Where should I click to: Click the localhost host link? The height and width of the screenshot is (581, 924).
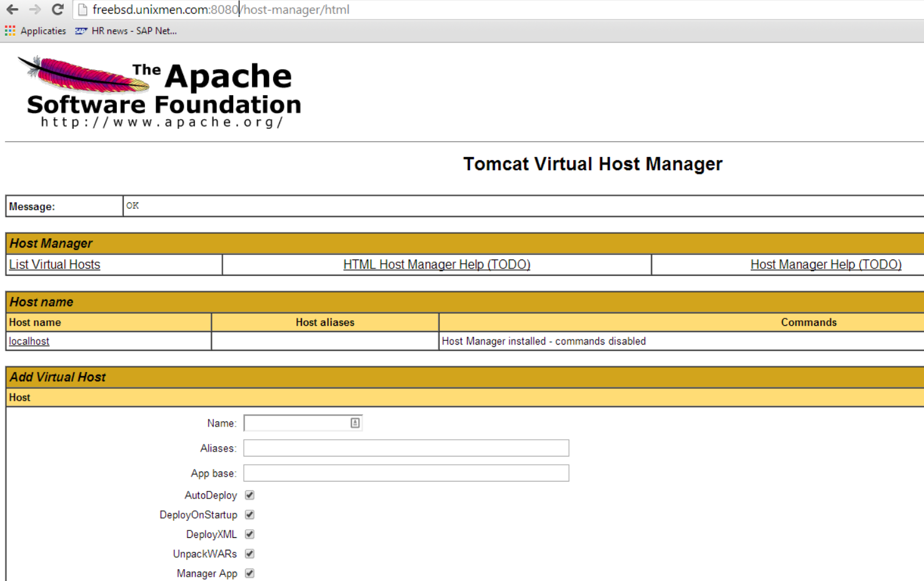pos(29,341)
